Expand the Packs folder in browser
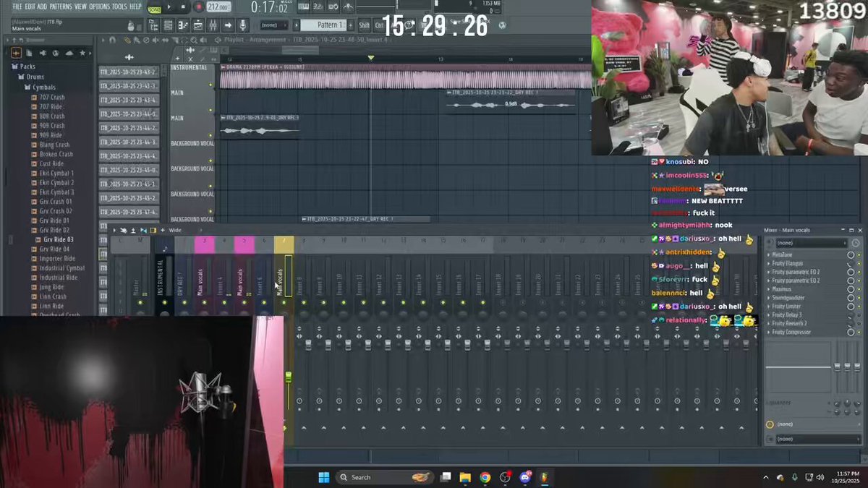The image size is (868, 488). click(27, 67)
